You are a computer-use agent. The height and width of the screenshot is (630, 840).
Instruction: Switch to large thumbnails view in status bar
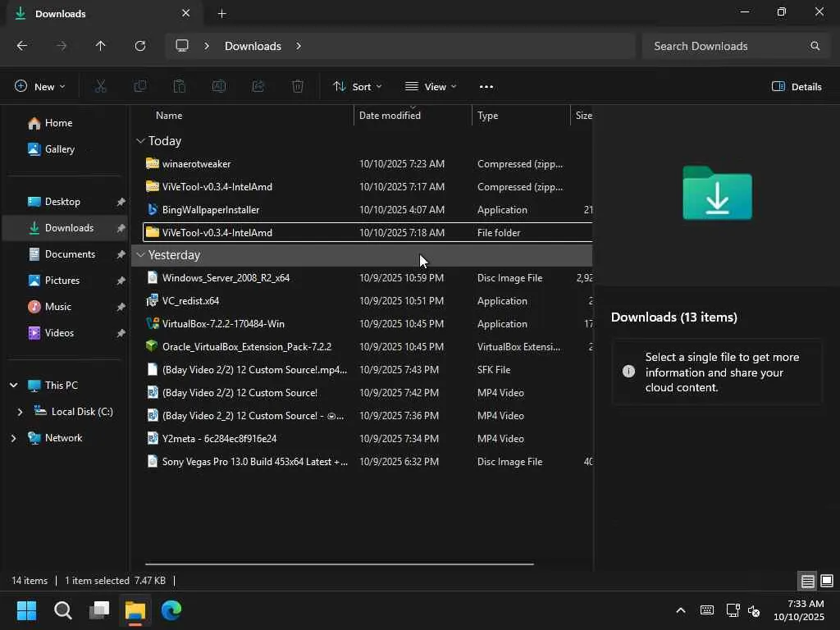tap(827, 581)
